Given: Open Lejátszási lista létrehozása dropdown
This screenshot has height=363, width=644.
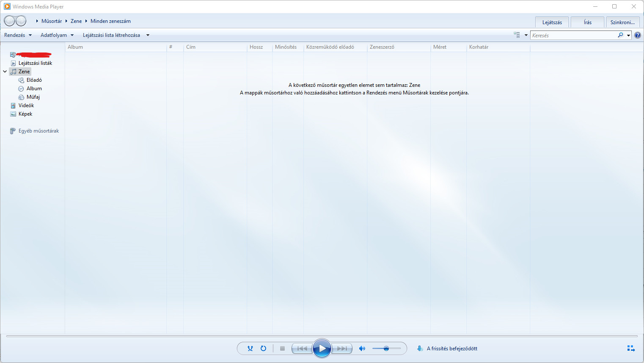Looking at the screenshot, I should (116, 35).
